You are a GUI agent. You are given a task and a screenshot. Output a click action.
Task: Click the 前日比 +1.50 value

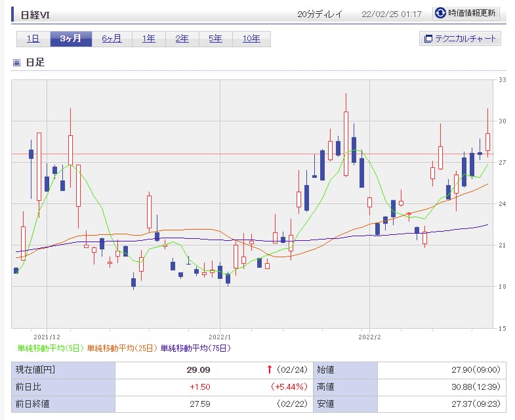(x=199, y=387)
